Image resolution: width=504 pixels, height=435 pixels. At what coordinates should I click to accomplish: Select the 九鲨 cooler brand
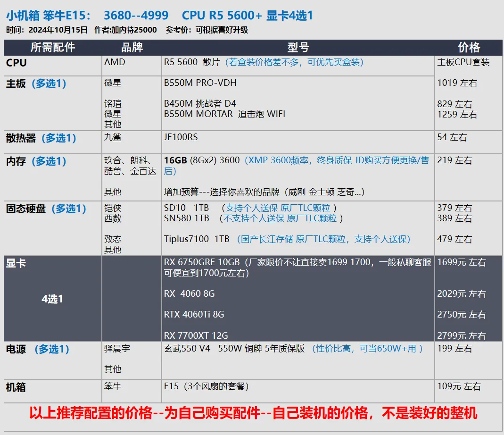pyautogui.click(x=113, y=137)
